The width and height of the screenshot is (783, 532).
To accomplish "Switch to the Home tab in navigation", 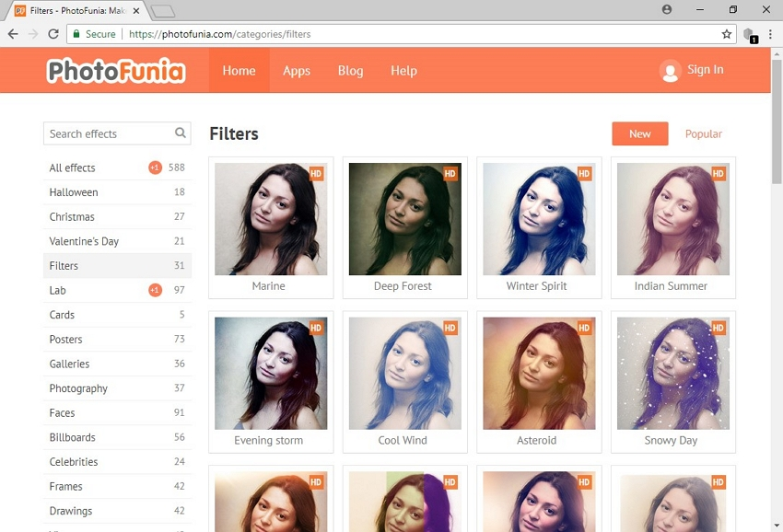I will click(239, 71).
